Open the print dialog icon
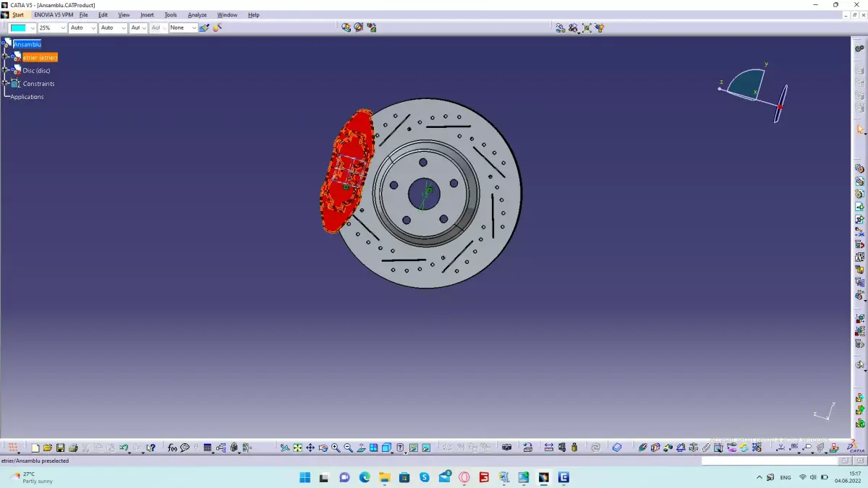The height and width of the screenshot is (488, 868). (x=74, y=447)
